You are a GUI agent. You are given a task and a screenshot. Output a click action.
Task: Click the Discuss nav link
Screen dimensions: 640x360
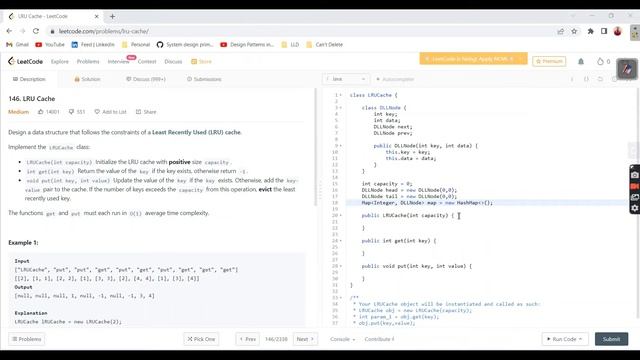click(173, 62)
